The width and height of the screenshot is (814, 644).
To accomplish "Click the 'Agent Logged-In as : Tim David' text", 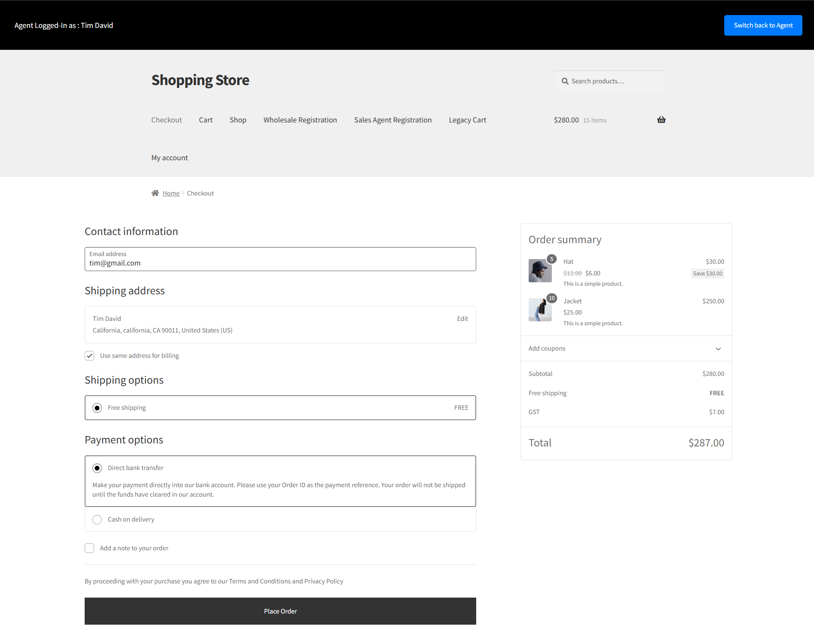I will (64, 25).
